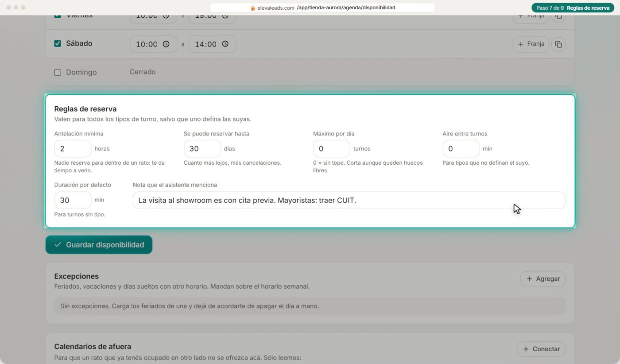Image resolution: width=620 pixels, height=364 pixels.
Task: Add an exception with Agregar button
Action: pyautogui.click(x=543, y=279)
